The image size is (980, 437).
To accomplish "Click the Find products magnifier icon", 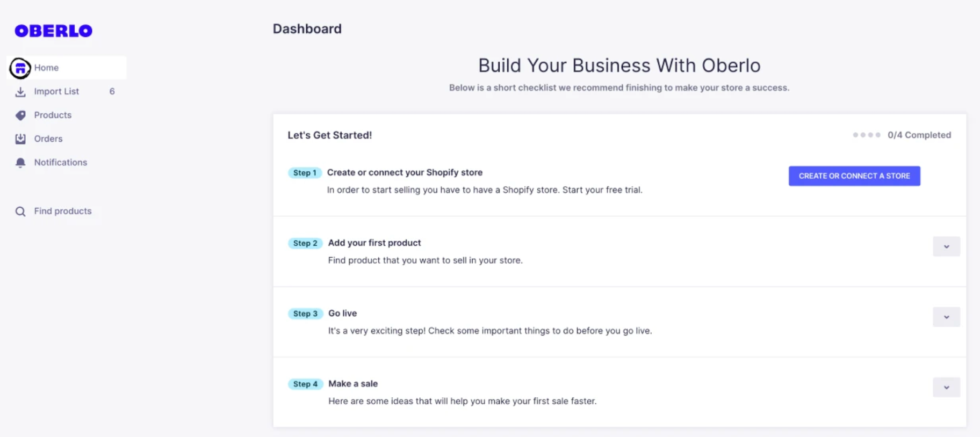I will (20, 212).
